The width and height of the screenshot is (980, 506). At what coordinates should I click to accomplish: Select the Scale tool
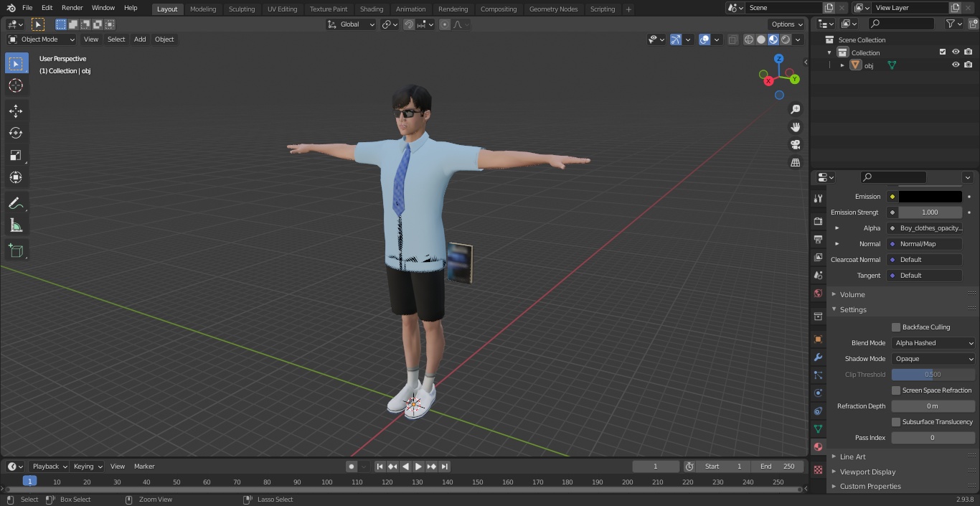click(x=16, y=155)
